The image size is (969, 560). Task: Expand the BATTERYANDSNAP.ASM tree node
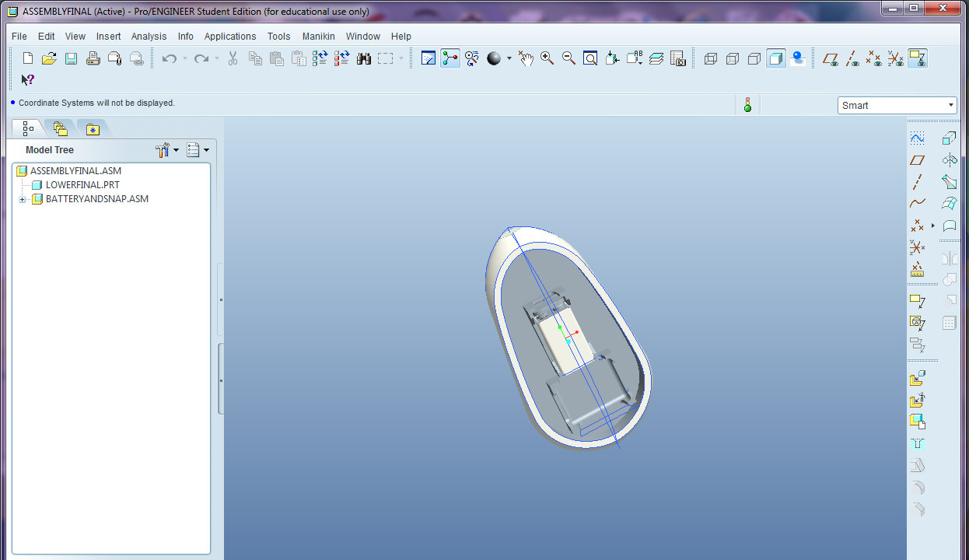click(22, 198)
